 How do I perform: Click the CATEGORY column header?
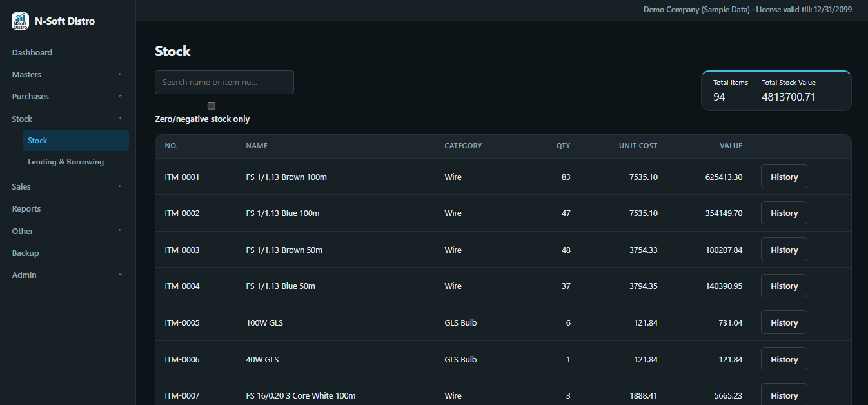click(463, 146)
